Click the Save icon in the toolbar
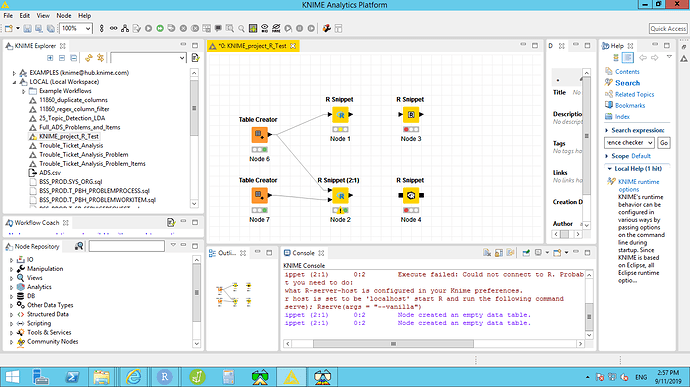This screenshot has width=690, height=387. click(27, 28)
